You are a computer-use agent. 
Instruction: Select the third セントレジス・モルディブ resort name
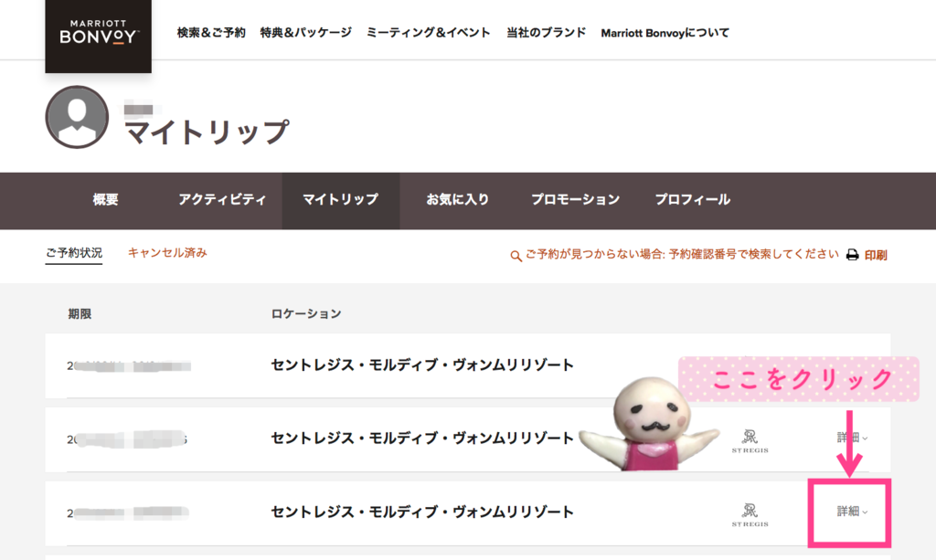[422, 512]
